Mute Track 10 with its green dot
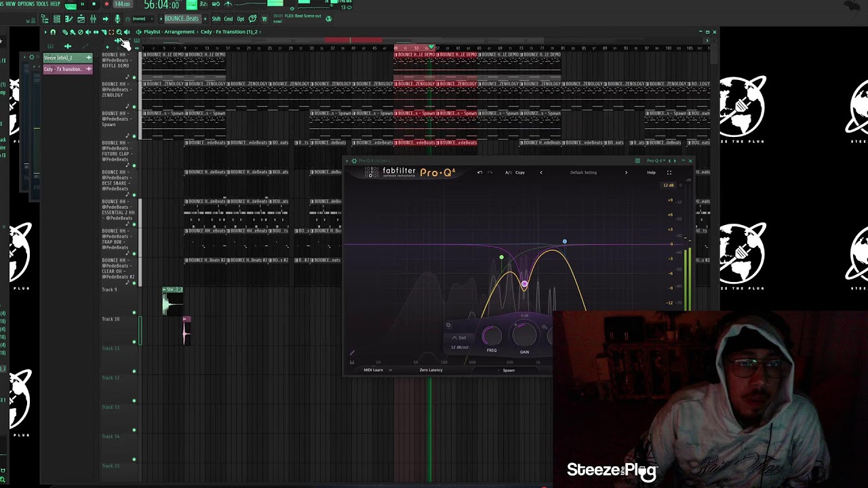The image size is (868, 488). (x=134, y=342)
